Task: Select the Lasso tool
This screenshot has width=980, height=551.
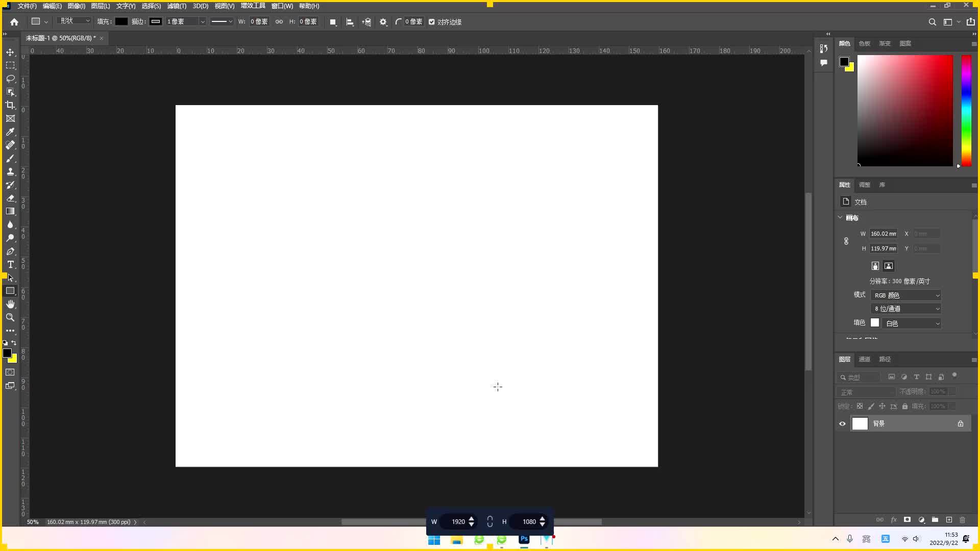Action: (10, 79)
